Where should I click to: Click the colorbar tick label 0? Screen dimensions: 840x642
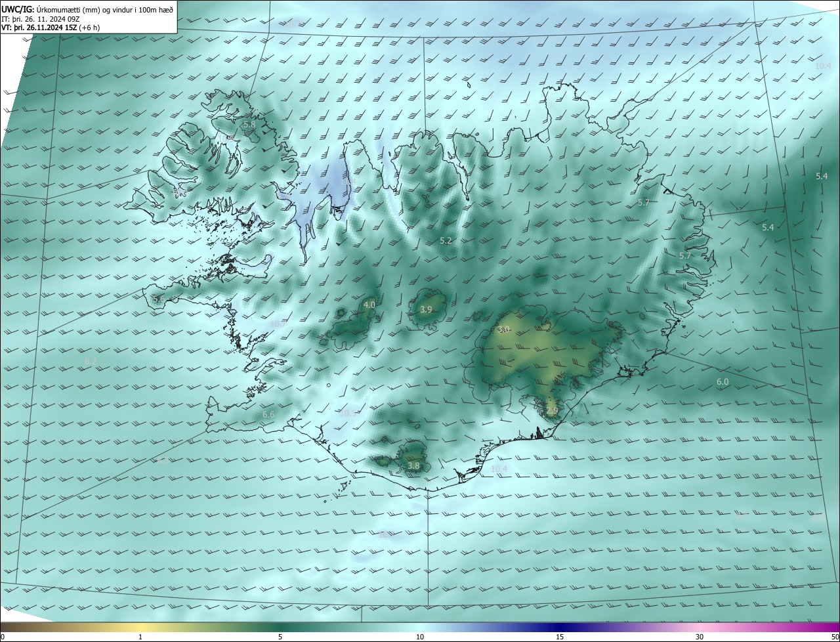[x=3, y=637]
